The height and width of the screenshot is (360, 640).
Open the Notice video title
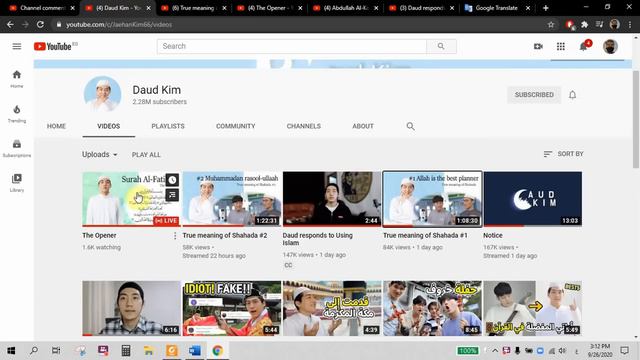tap(493, 236)
